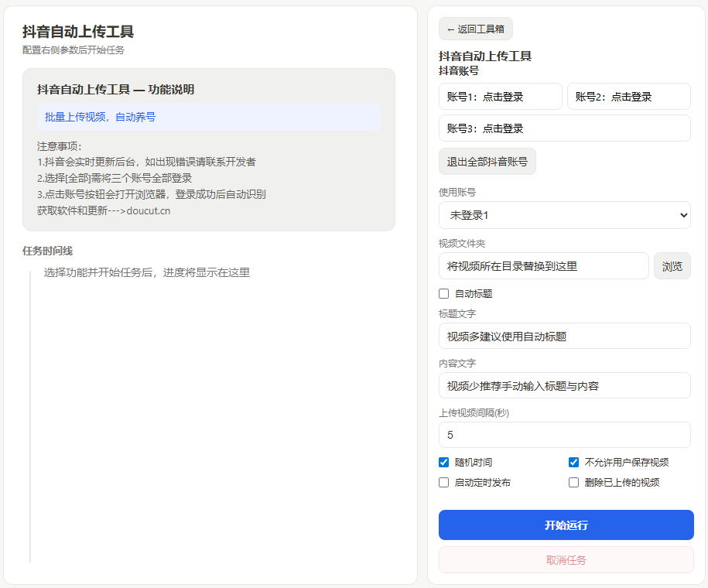708x588 pixels.
Task: Click the 任务时间线 heading
Action: [47, 251]
